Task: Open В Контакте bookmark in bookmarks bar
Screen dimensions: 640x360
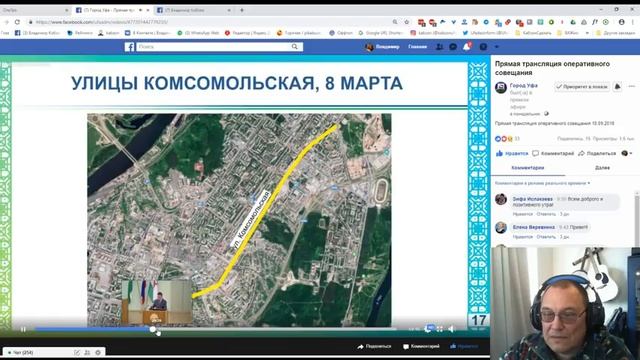Action: 147,33
